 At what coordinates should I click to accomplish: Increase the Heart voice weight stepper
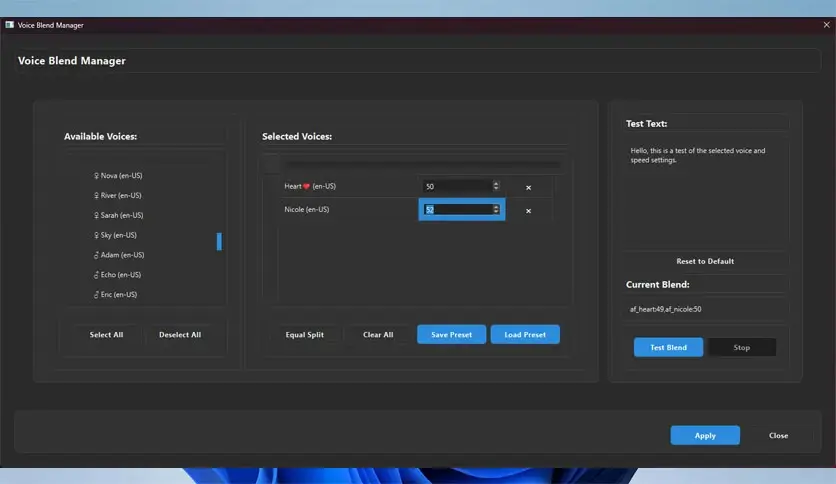[496, 183]
